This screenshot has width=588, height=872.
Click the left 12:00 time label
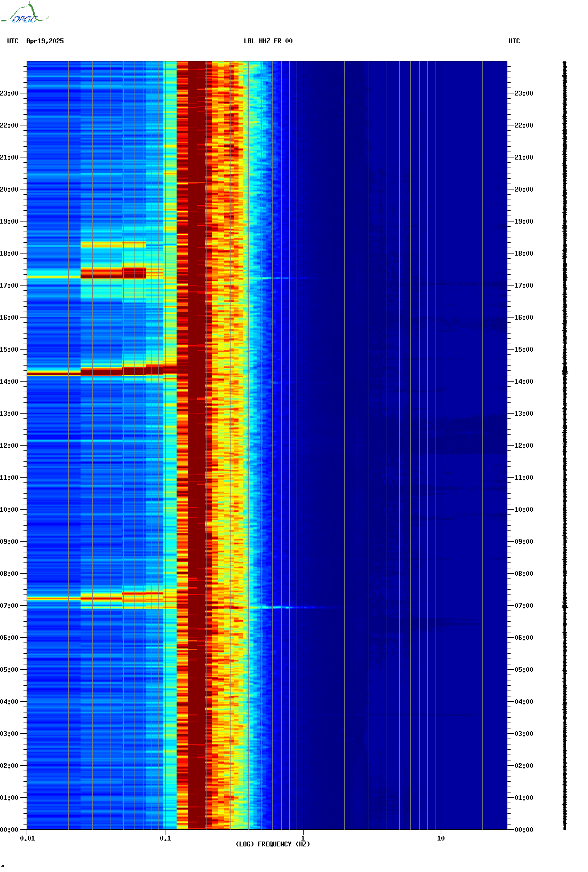coord(9,446)
